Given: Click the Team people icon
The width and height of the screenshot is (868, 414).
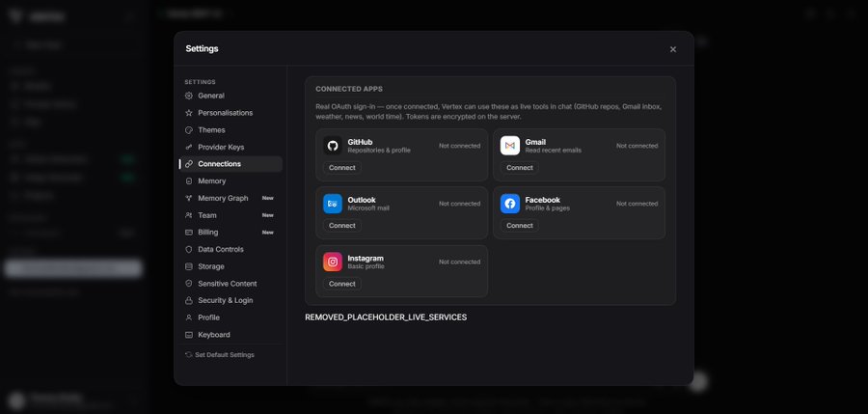Looking at the screenshot, I should 189,215.
